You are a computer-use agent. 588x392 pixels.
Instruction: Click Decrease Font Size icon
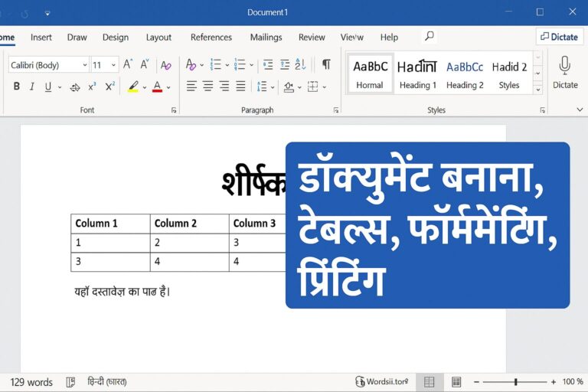(145, 64)
